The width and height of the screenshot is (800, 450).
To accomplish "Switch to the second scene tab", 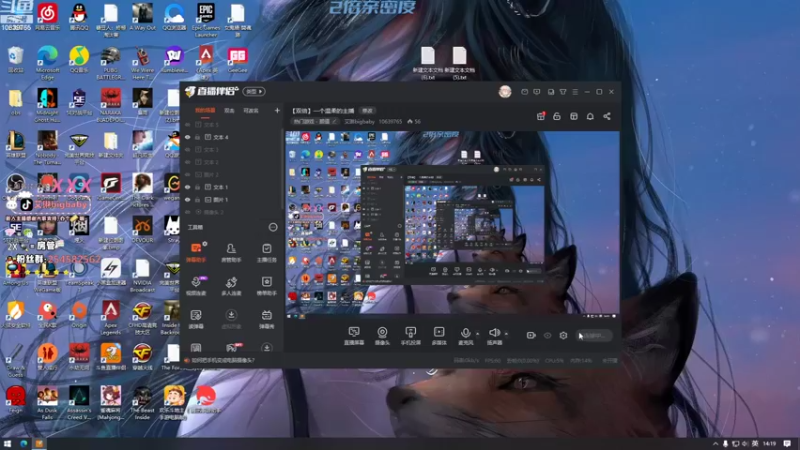I will 230,110.
